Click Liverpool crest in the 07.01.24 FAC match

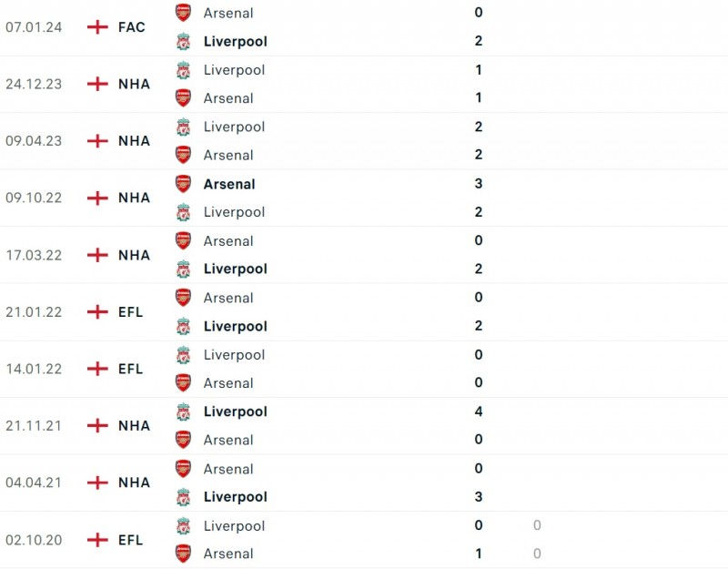(183, 41)
